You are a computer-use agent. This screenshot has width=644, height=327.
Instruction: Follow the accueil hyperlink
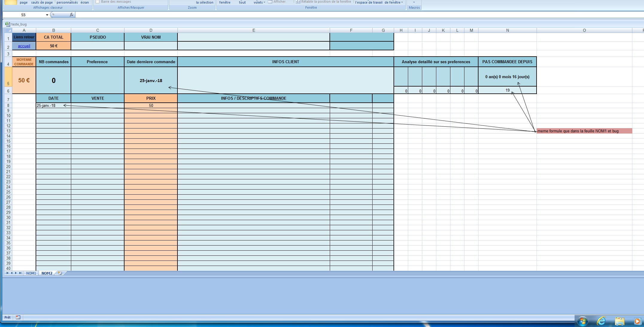pos(24,46)
